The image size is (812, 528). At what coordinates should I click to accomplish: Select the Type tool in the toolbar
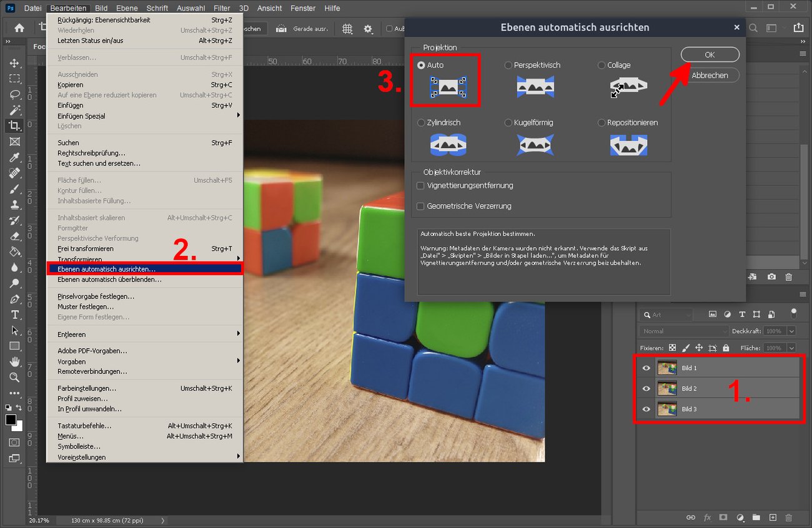coord(14,315)
